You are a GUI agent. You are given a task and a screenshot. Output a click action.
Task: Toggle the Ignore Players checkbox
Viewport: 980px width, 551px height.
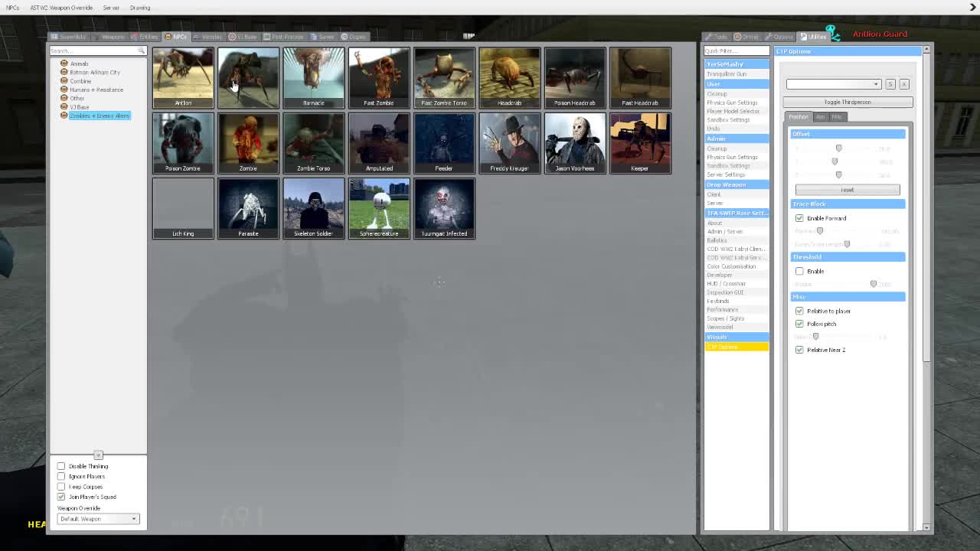pos(61,476)
